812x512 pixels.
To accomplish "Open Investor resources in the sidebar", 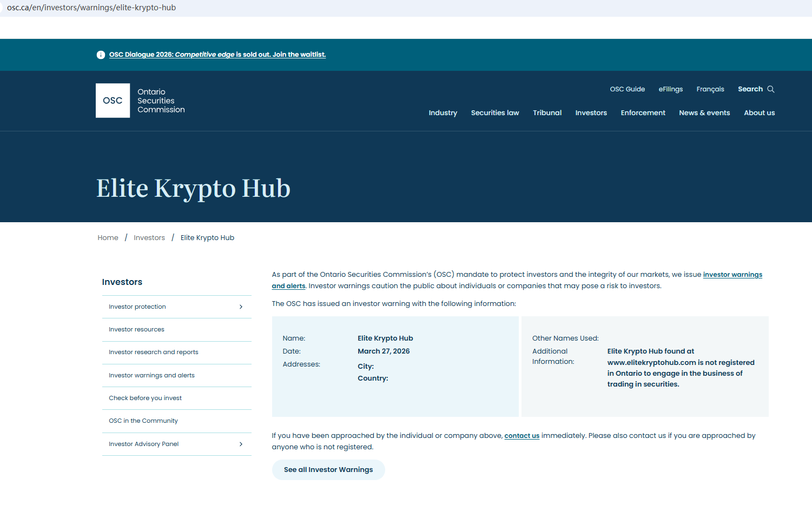I will 136,330.
